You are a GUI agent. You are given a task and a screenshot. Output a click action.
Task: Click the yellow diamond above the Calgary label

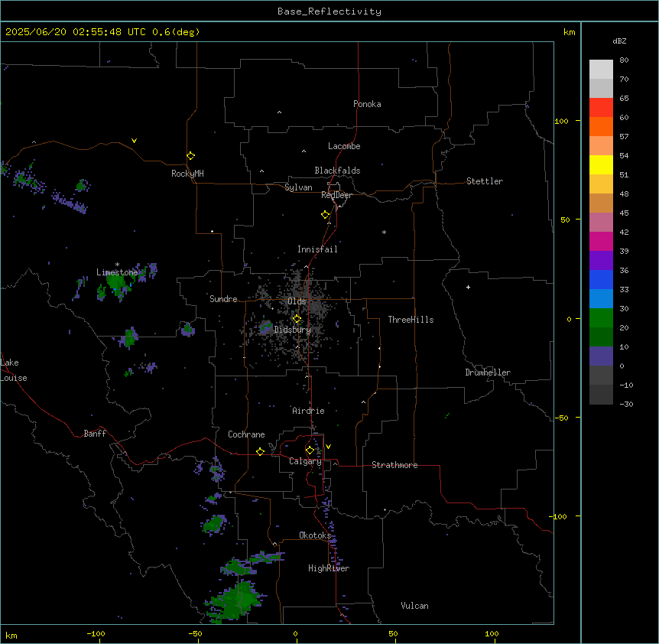310,450
